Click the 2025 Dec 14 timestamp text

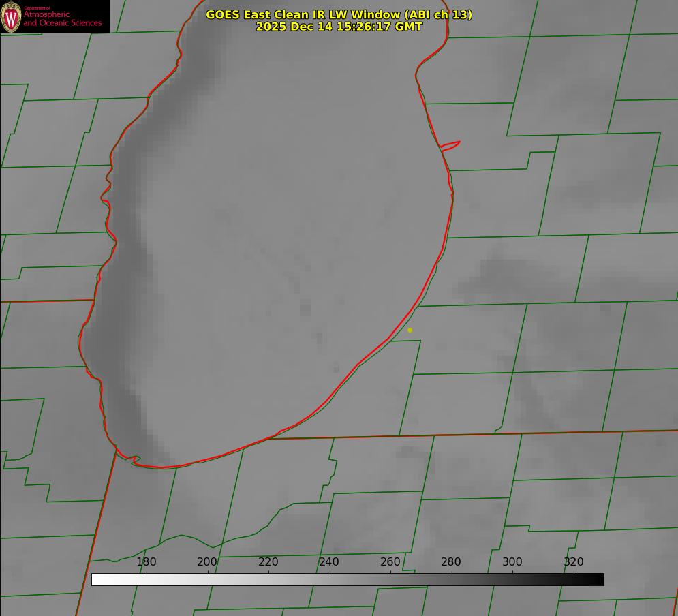point(339,27)
